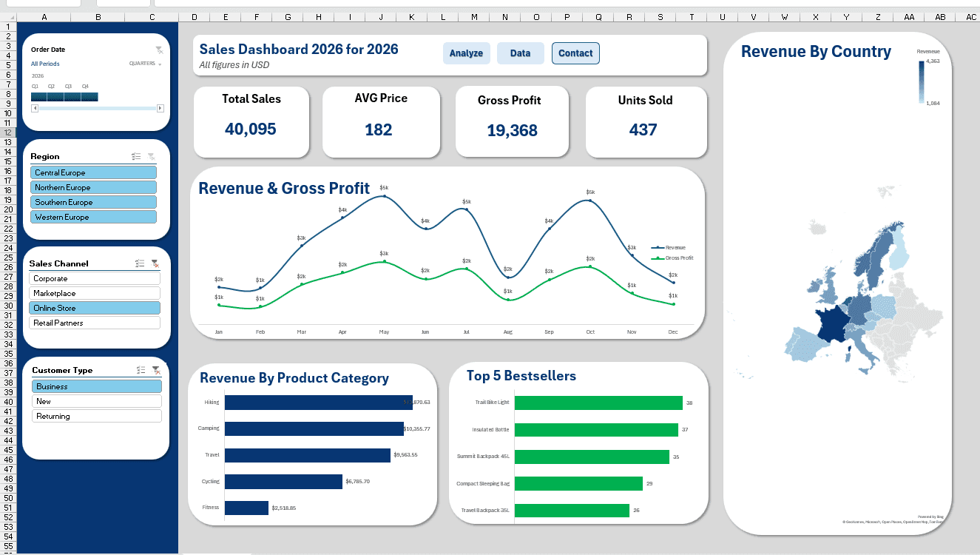980x555 pixels.
Task: Select column header J
Action: pyautogui.click(x=381, y=16)
